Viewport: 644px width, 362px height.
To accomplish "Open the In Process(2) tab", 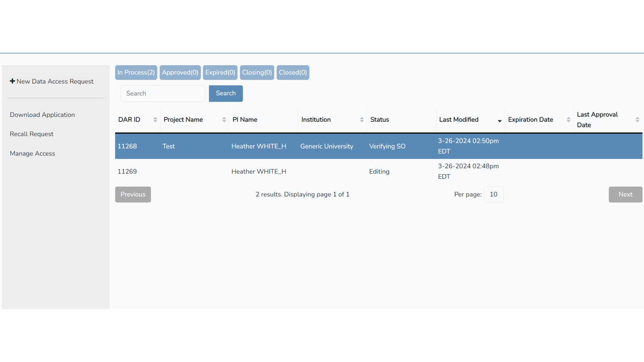I will pyautogui.click(x=136, y=72).
